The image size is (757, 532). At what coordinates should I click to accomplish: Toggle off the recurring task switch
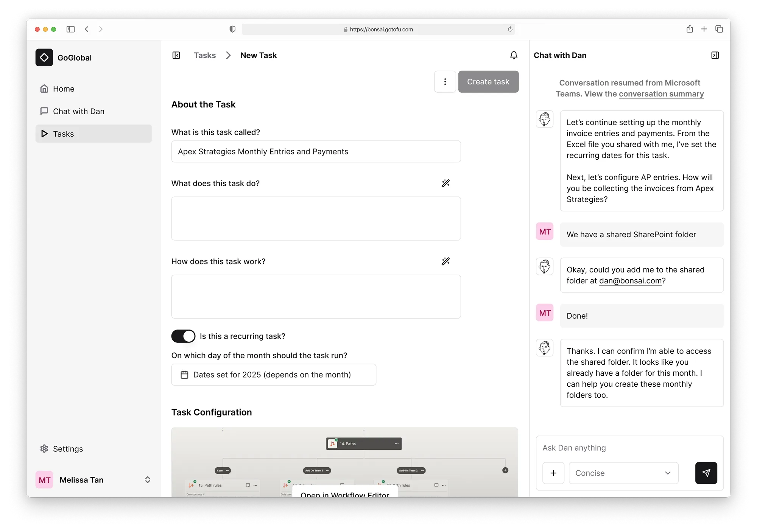pyautogui.click(x=184, y=336)
